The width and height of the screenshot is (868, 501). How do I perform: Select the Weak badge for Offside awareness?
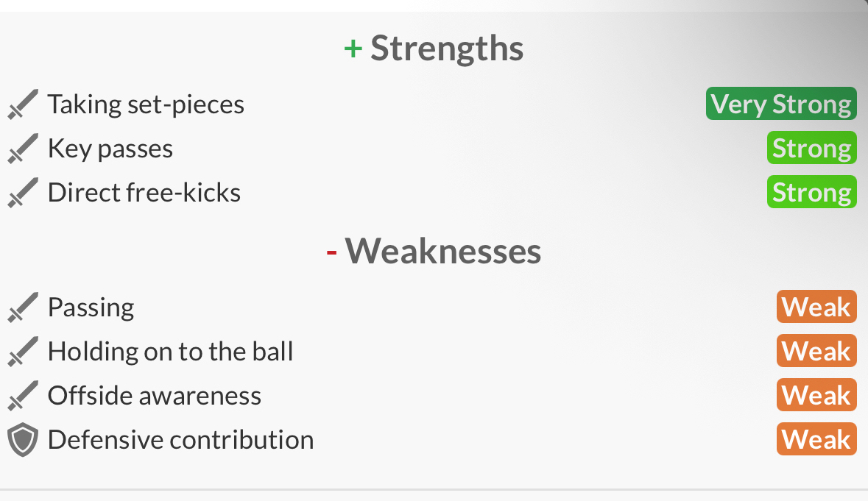(x=816, y=395)
